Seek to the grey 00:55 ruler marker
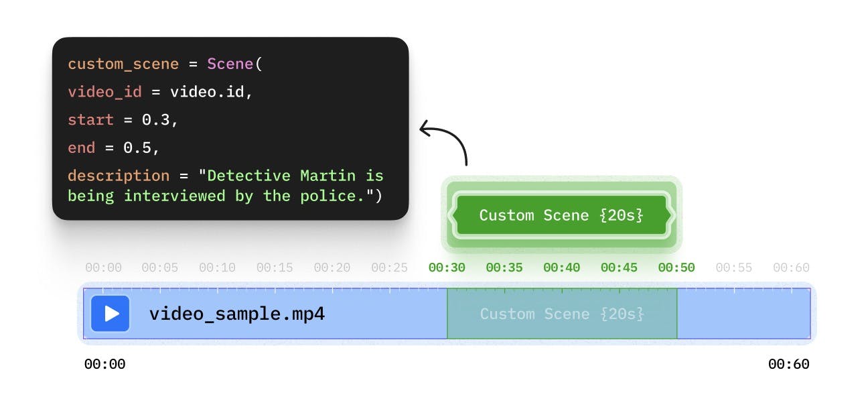 (734, 268)
